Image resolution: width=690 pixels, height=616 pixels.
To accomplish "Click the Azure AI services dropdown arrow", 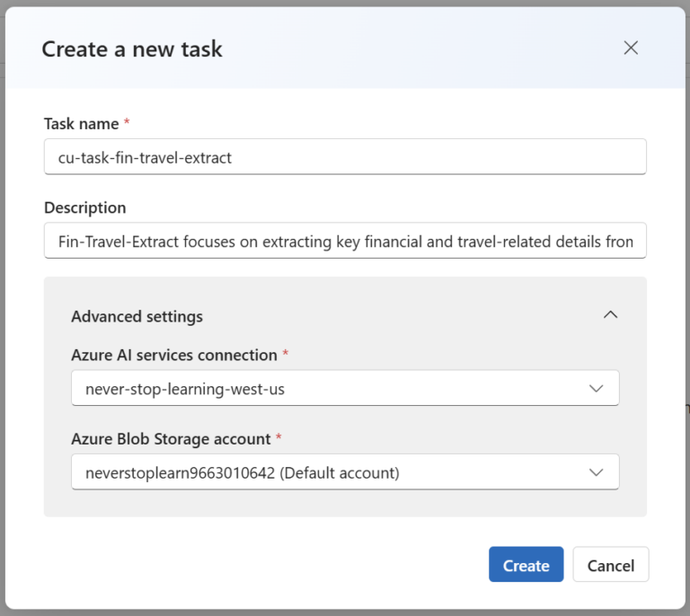I will pos(596,389).
